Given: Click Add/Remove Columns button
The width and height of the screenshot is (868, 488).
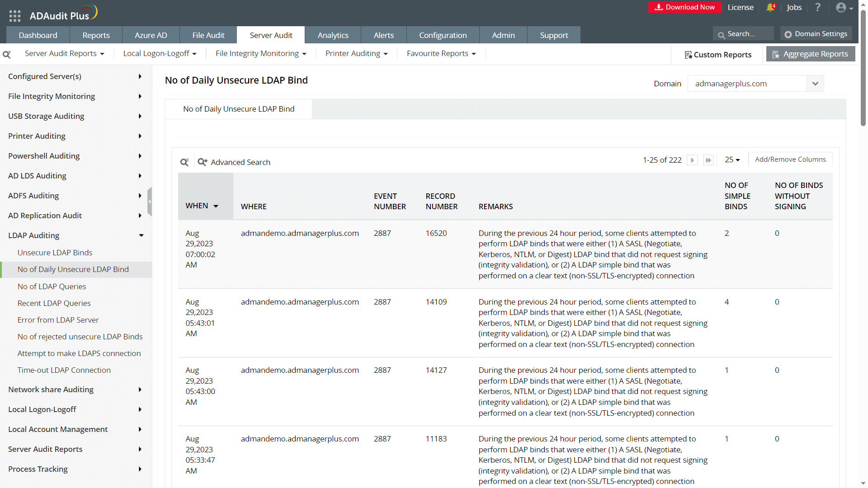Looking at the screenshot, I should (790, 160).
